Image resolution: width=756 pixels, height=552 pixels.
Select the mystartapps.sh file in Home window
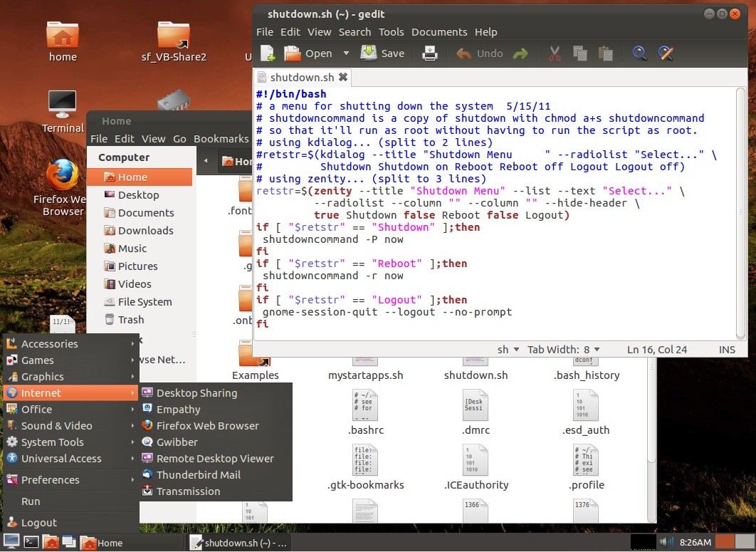click(365, 370)
